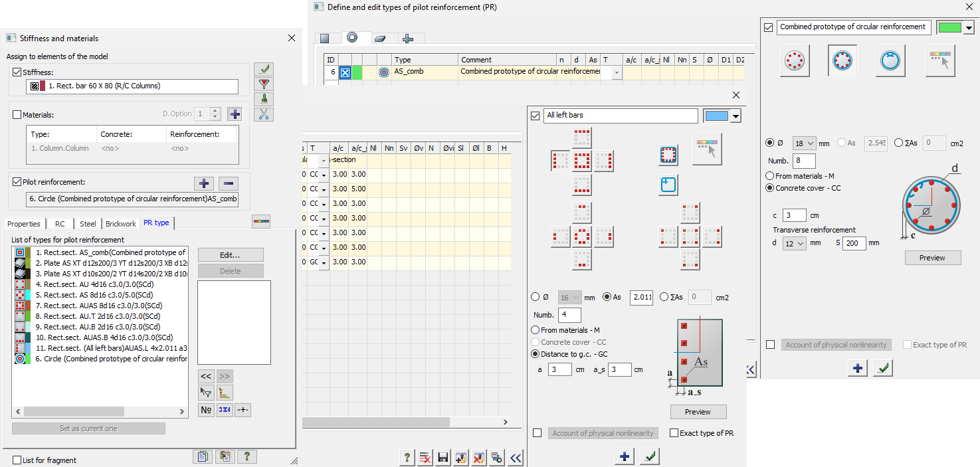Click Preview under the circular section diagram
Image resolution: width=980 pixels, height=467 pixels.
tap(932, 258)
